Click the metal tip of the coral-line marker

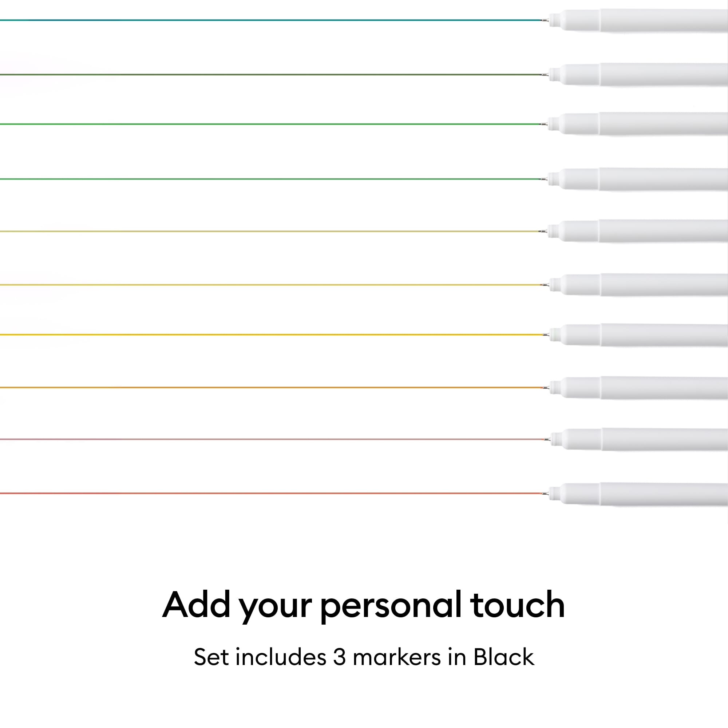[x=545, y=493]
